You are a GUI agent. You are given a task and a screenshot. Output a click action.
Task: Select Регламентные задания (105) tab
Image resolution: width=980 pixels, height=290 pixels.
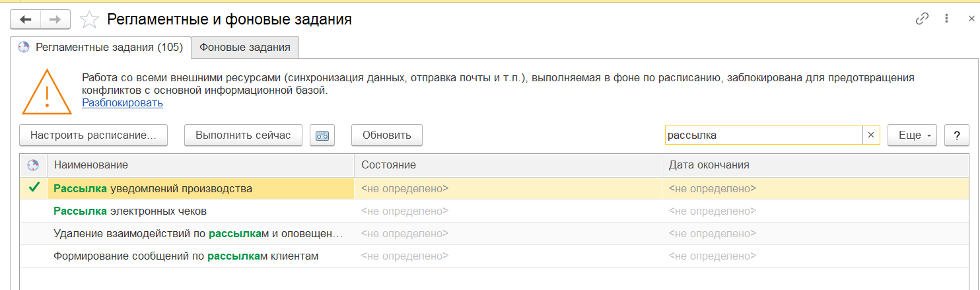pos(101,47)
